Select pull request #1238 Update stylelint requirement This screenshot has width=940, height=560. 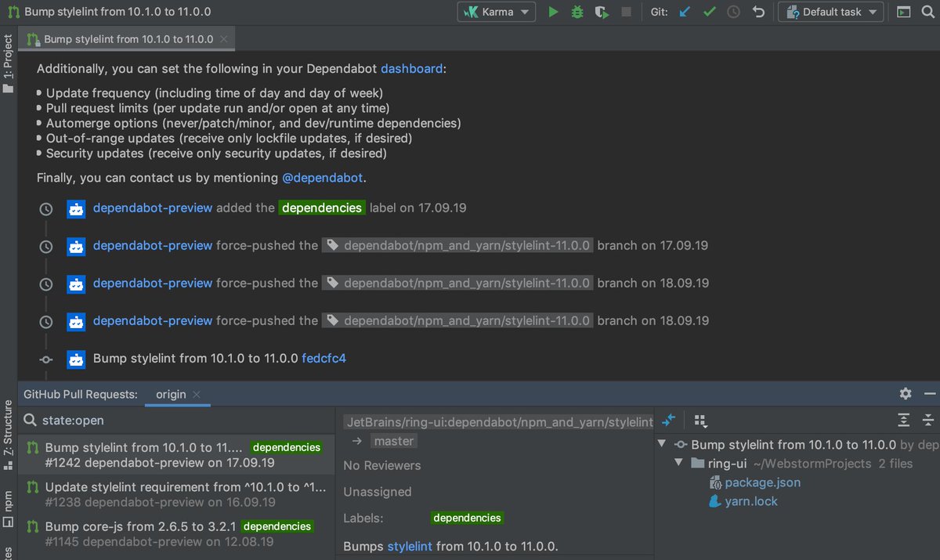pos(177,494)
